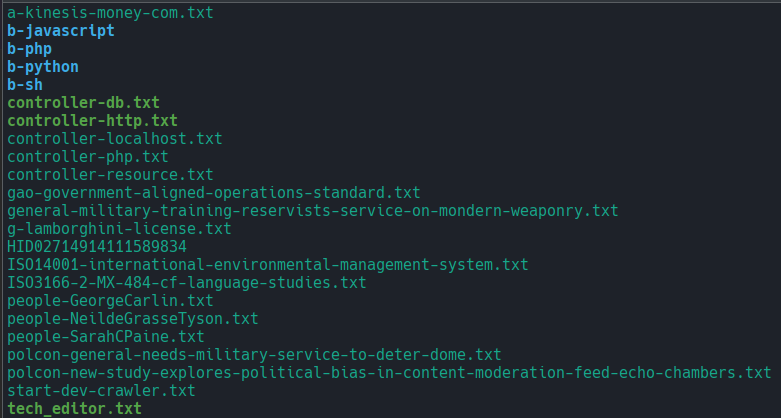
Task: Select the general-military-training-reservists file
Action: (313, 211)
